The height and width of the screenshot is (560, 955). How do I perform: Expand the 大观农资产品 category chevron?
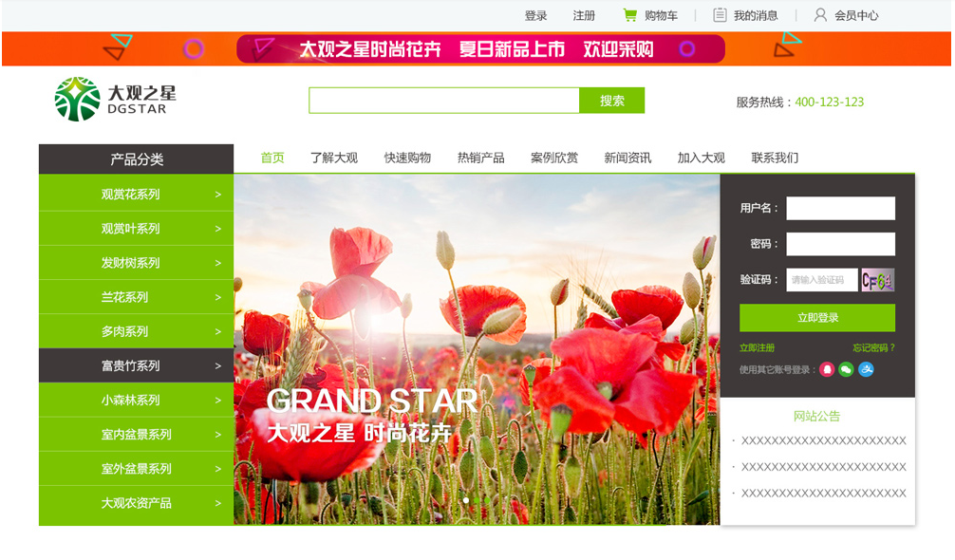(219, 502)
